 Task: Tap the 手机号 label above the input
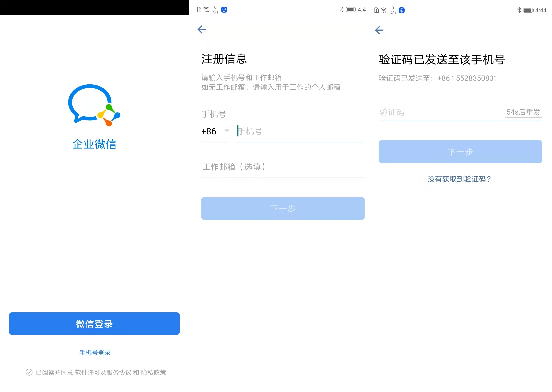(214, 114)
